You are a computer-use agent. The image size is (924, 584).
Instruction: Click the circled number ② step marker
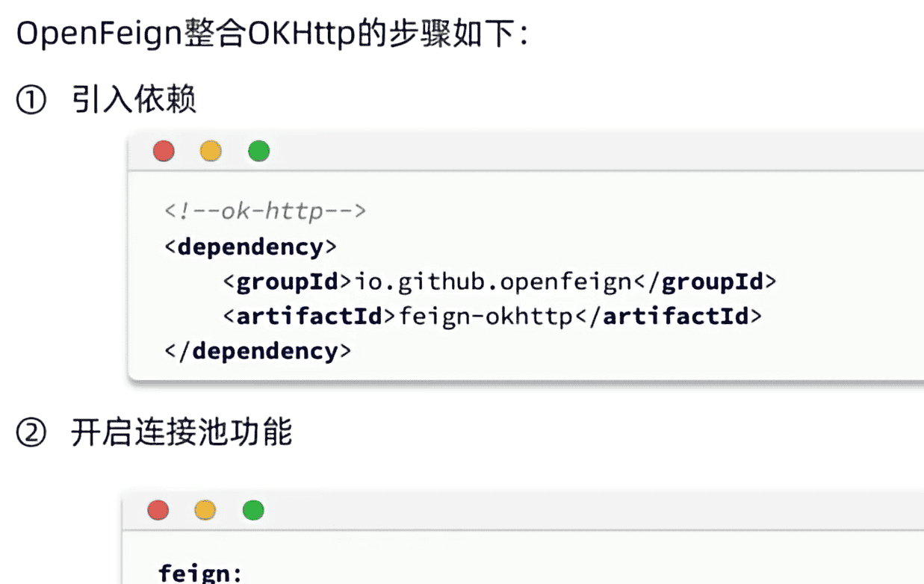(x=31, y=433)
